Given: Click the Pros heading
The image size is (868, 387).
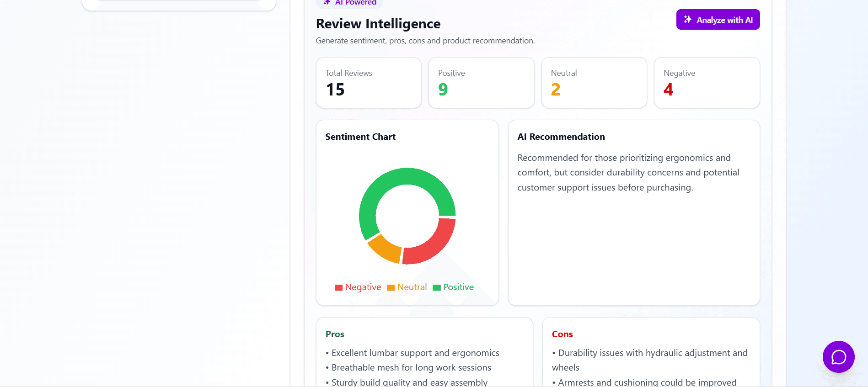Looking at the screenshot, I should pos(335,334).
